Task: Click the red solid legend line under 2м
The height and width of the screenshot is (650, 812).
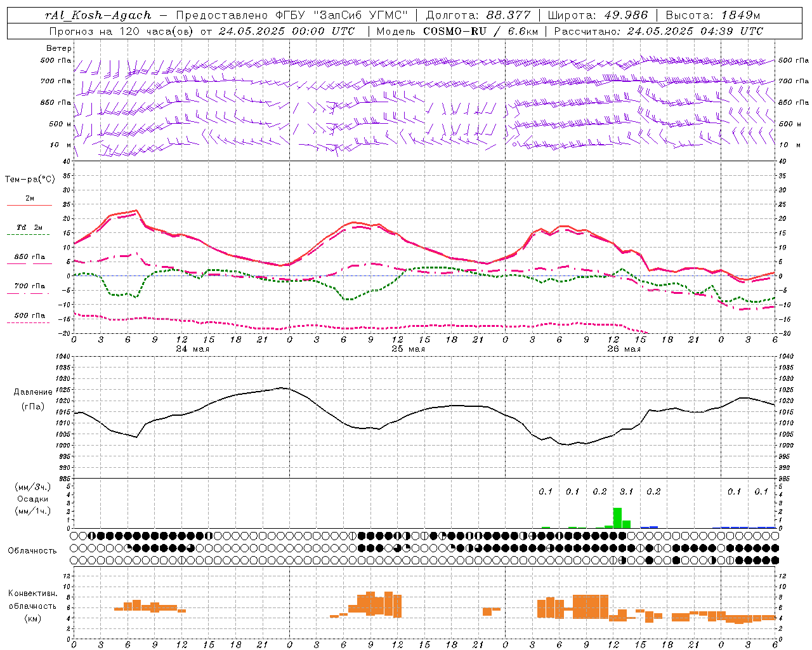Action: pos(29,205)
